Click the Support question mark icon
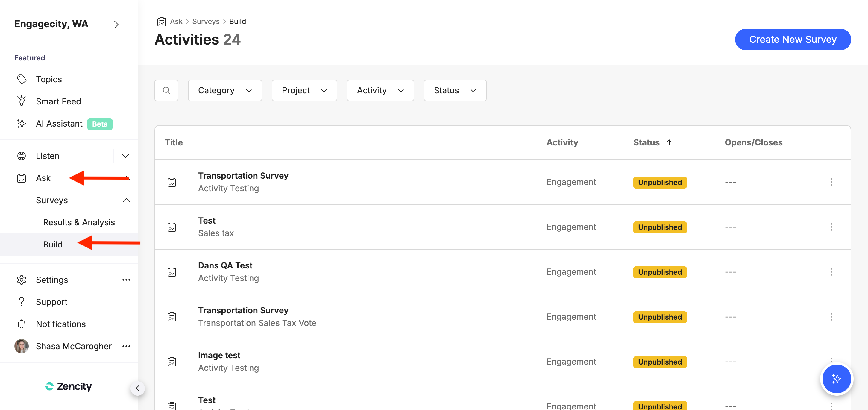This screenshot has height=410, width=868. click(21, 302)
